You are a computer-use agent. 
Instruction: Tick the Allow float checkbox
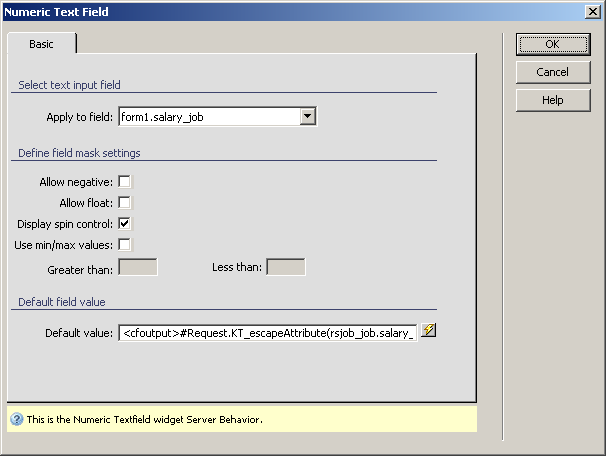[125, 203]
